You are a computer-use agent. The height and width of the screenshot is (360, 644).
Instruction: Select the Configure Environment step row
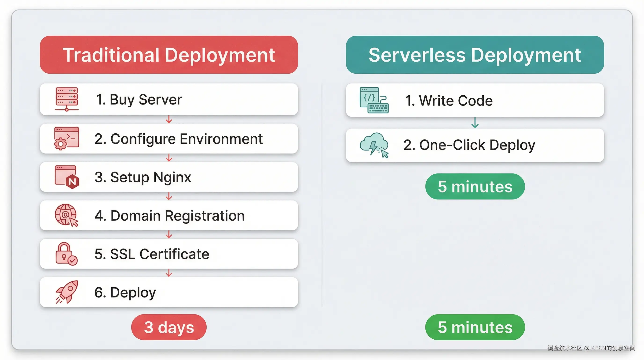(x=169, y=139)
